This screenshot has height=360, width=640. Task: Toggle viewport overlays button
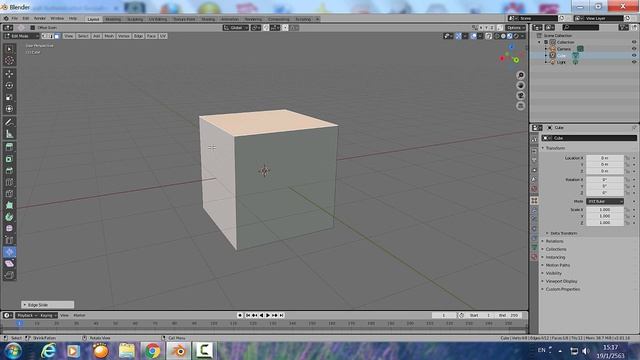[x=473, y=36]
